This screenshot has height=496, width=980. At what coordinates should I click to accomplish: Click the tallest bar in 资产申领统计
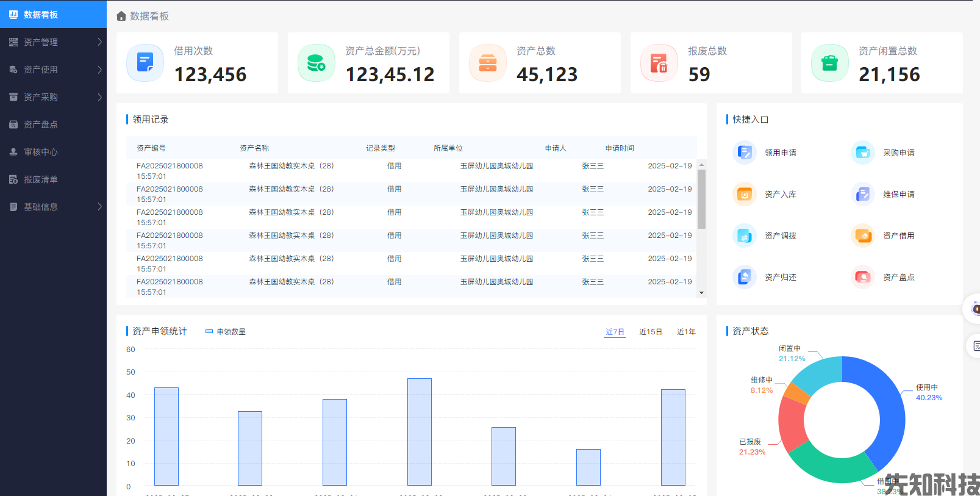pos(420,432)
